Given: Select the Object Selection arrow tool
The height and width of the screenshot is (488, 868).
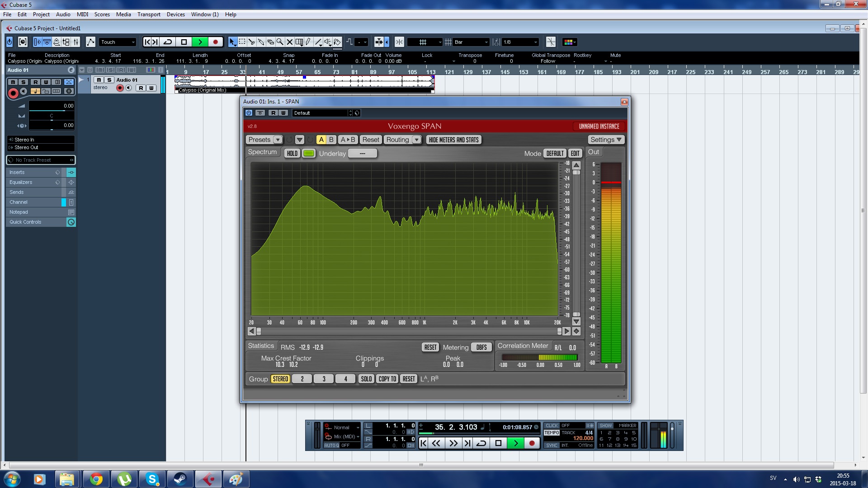Looking at the screenshot, I should coord(232,42).
